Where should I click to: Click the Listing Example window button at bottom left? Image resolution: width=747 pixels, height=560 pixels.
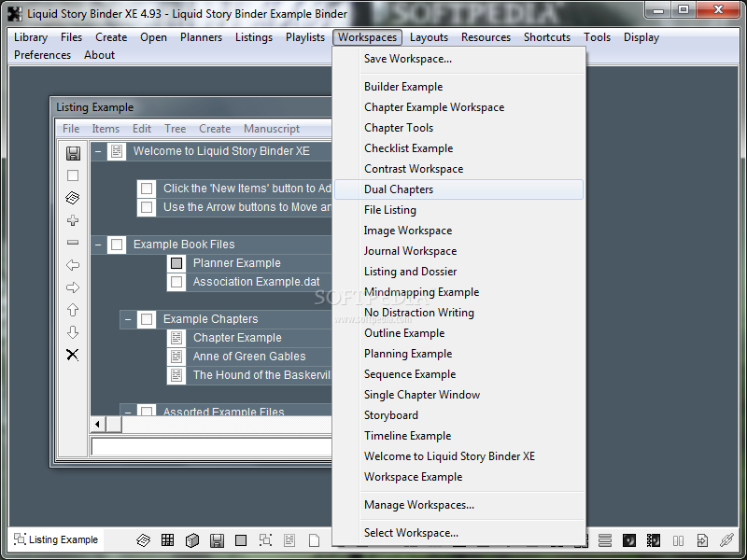point(56,539)
